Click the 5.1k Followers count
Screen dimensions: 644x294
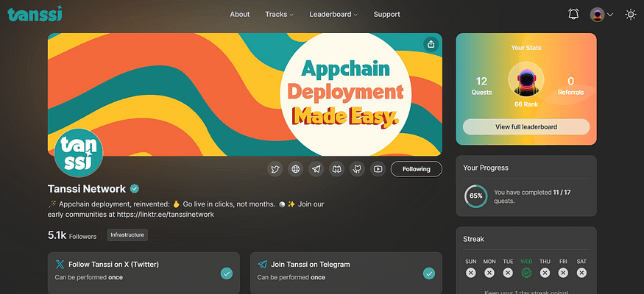72,235
